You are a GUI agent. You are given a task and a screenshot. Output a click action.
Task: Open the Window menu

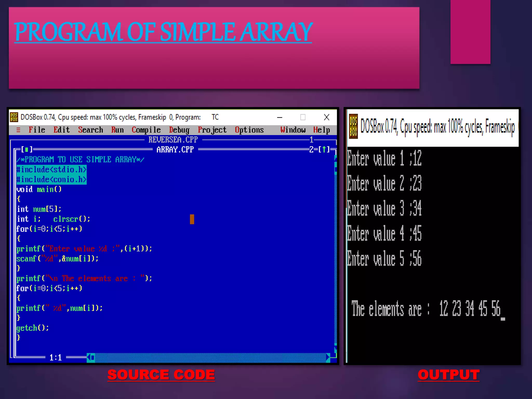coord(293,130)
